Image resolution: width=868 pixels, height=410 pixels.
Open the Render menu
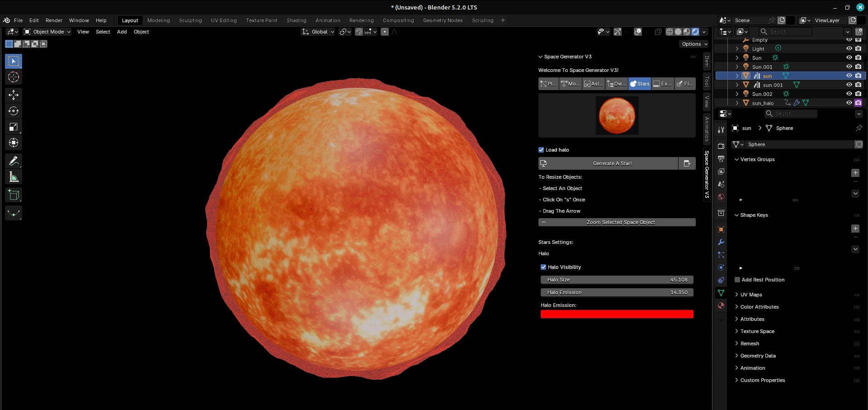coord(54,20)
